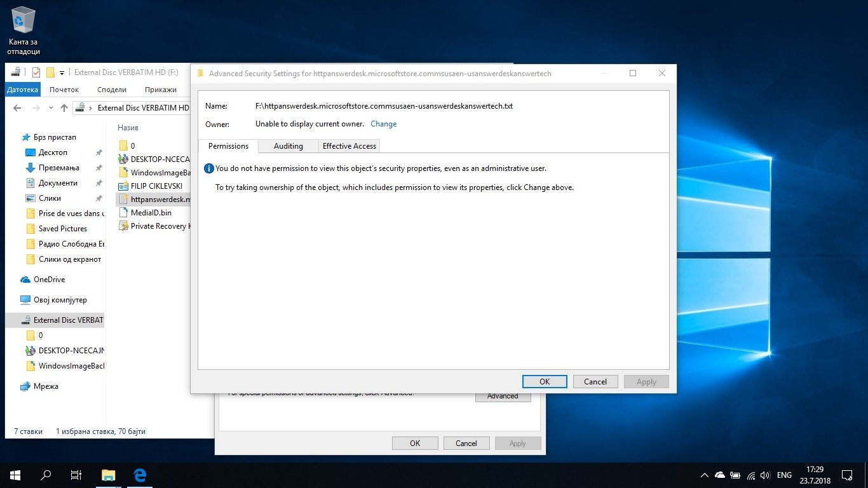Screen dimensions: 868x488
Task: Click the pin icon beside Десктоп
Action: 98,152
